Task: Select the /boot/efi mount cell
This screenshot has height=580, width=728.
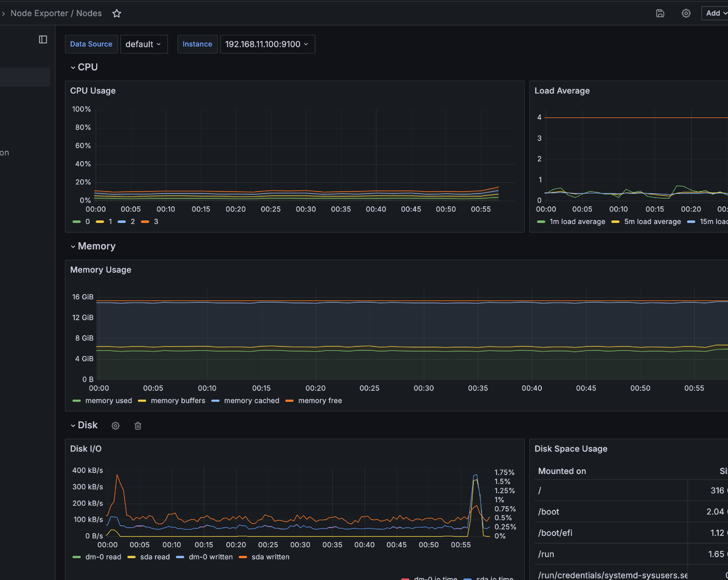Action: pos(612,533)
